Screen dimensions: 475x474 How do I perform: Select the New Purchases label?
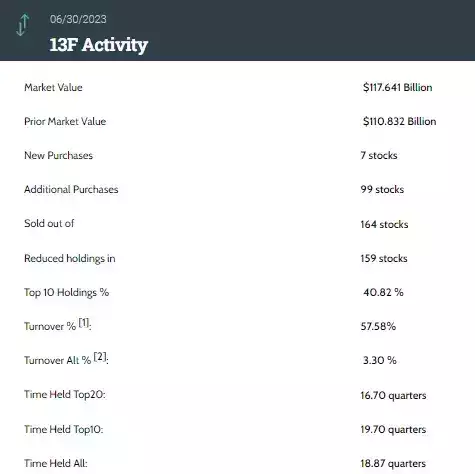coord(58,155)
